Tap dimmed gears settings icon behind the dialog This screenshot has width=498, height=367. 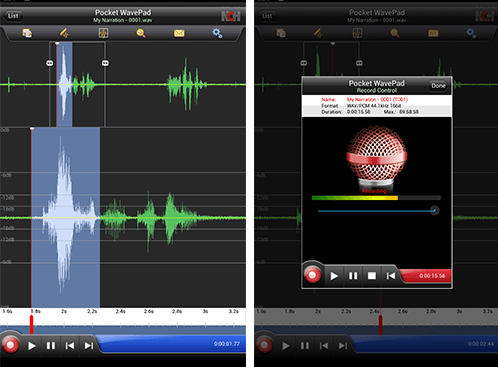471,33
